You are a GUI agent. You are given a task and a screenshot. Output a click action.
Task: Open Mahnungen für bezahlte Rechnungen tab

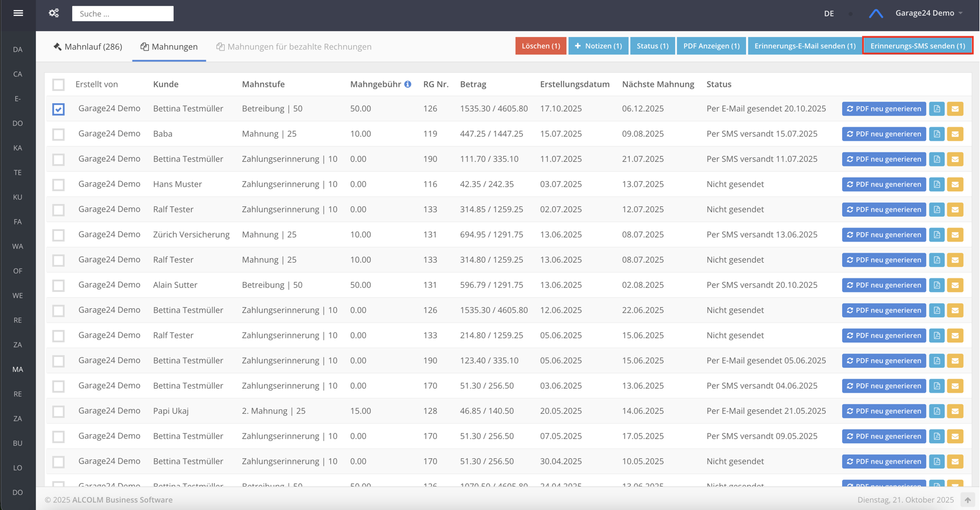[x=294, y=47]
